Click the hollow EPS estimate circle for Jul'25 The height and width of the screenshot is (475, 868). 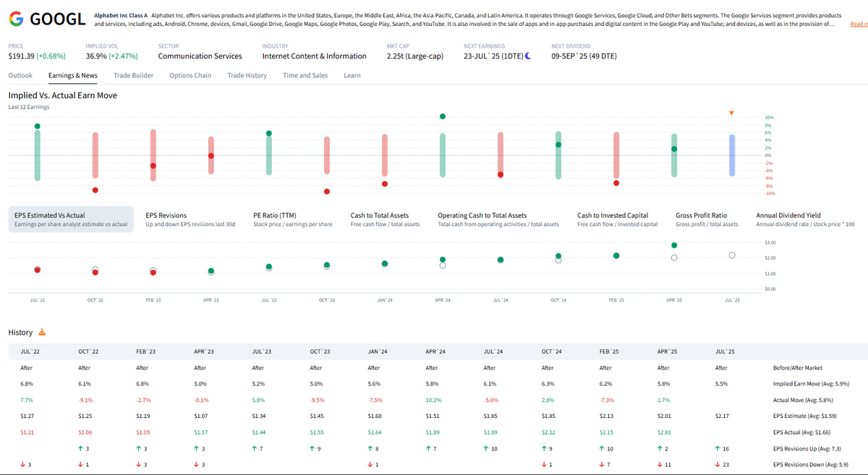click(732, 255)
